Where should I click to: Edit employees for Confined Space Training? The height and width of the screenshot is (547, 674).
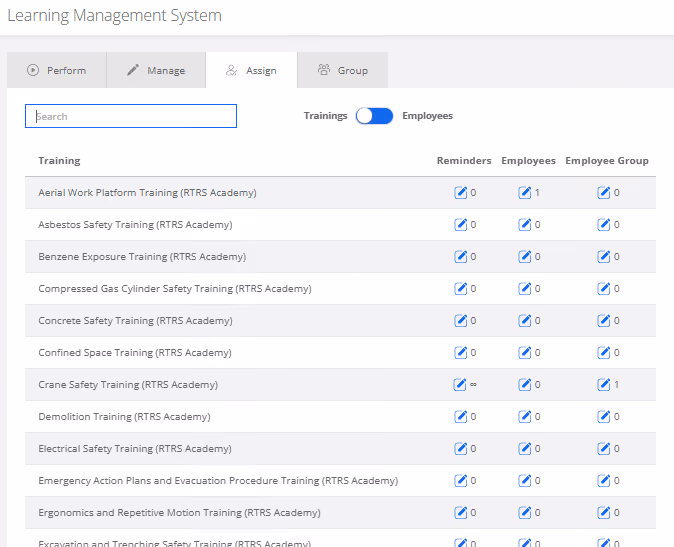tap(524, 352)
